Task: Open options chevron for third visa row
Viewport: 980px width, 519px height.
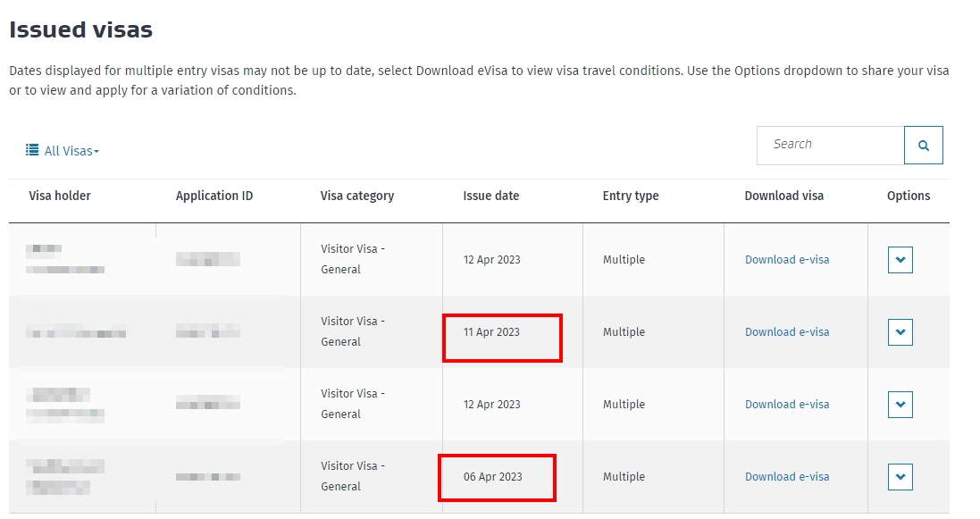Action: [x=900, y=405]
